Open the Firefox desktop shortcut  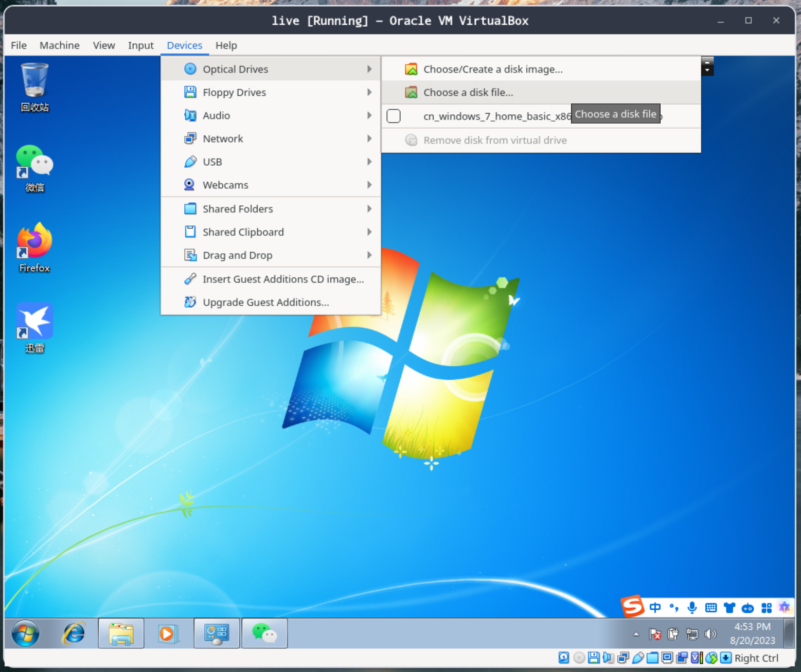tap(34, 247)
